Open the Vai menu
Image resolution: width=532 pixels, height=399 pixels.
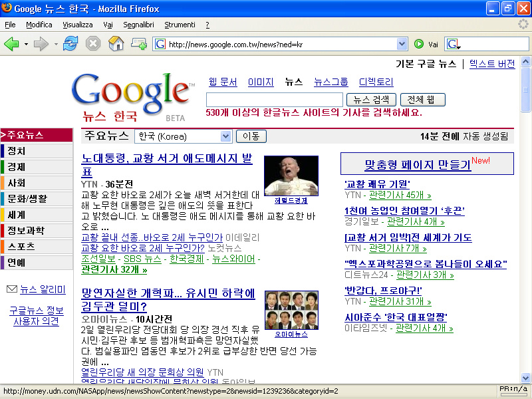coord(108,25)
